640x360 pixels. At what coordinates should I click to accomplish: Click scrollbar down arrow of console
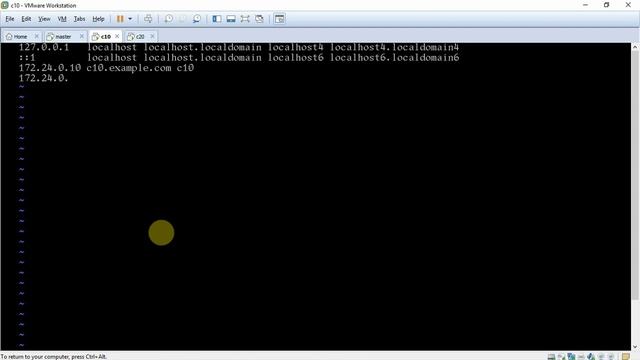[x=635, y=347]
